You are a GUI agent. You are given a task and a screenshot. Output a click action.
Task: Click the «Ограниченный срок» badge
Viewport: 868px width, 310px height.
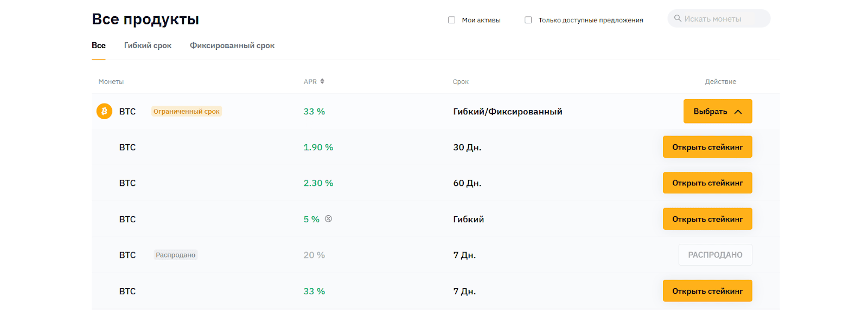[186, 112]
